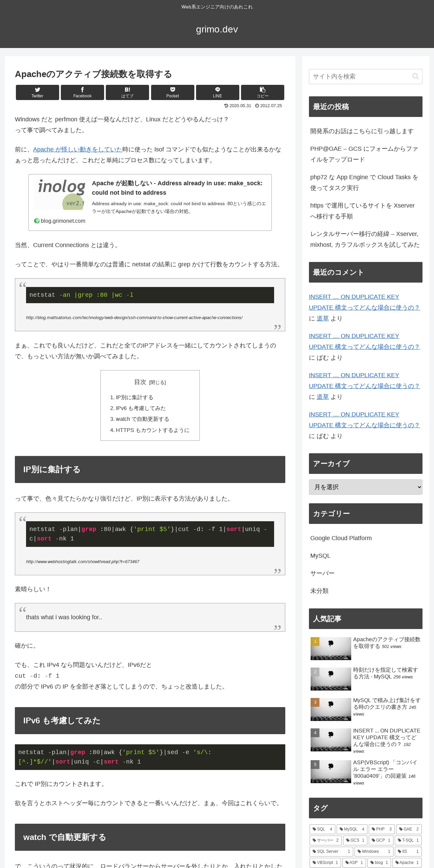Open the 月を選択 archive dropdown
Screen dimensions: 434x868
click(x=366, y=487)
